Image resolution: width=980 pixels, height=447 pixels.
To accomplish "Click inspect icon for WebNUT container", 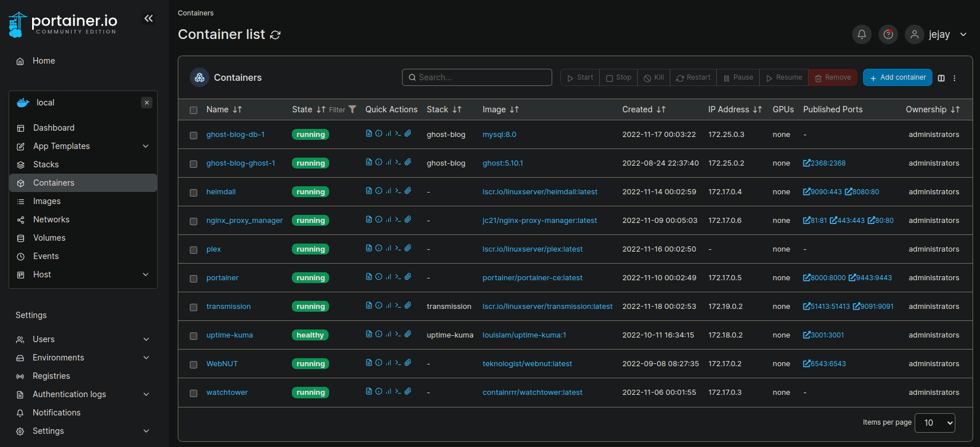I will pos(378,363).
